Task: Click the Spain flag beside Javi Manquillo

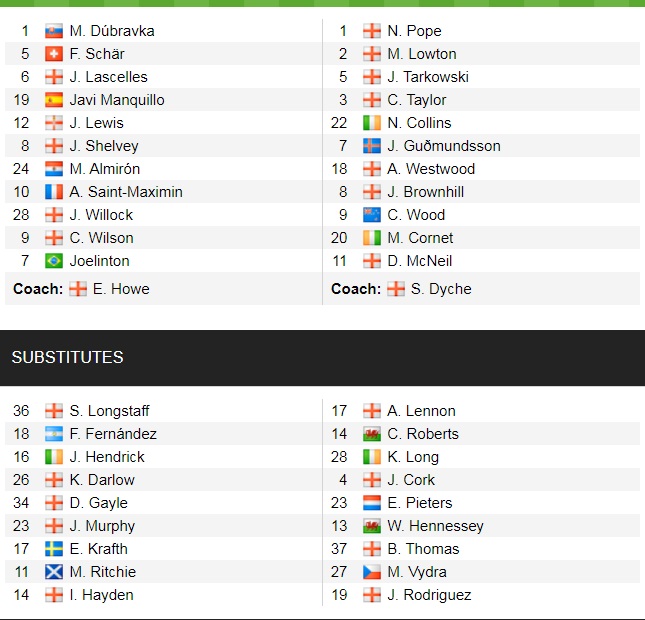Action: tap(54, 100)
